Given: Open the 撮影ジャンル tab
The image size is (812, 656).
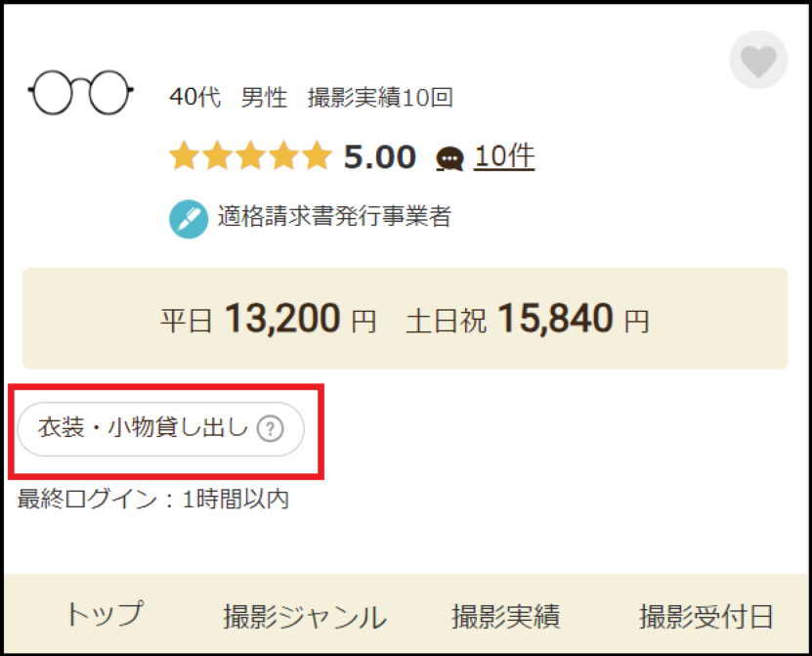Looking at the screenshot, I should pyautogui.click(x=304, y=617).
